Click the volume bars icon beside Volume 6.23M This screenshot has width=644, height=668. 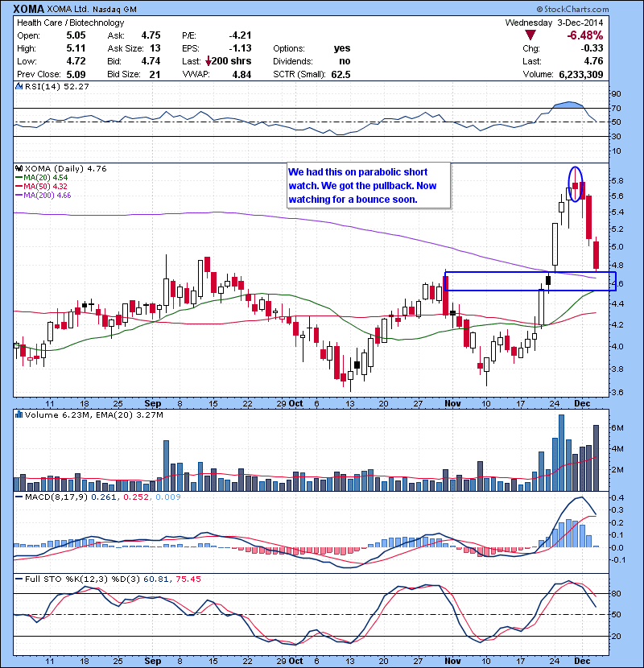19,414
